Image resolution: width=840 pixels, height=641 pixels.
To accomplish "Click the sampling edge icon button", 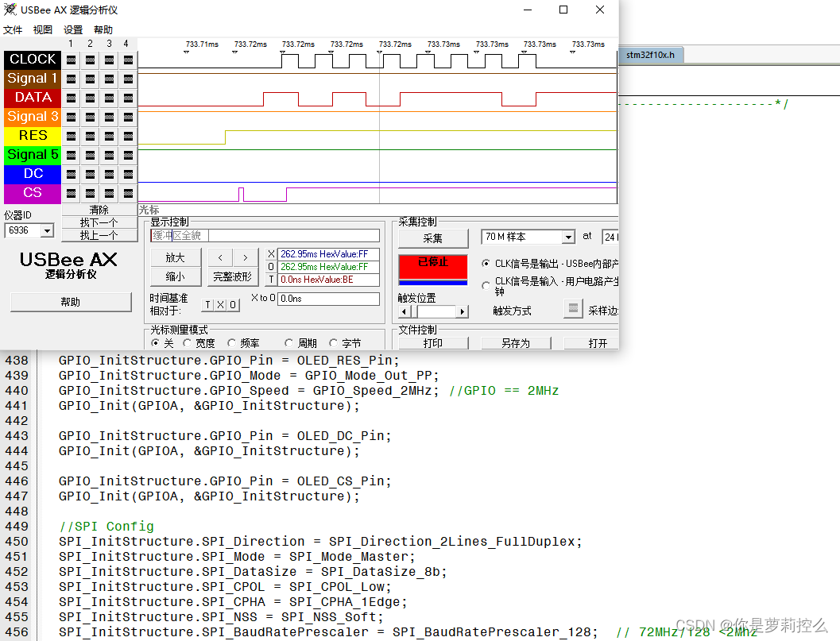I will coord(573,309).
